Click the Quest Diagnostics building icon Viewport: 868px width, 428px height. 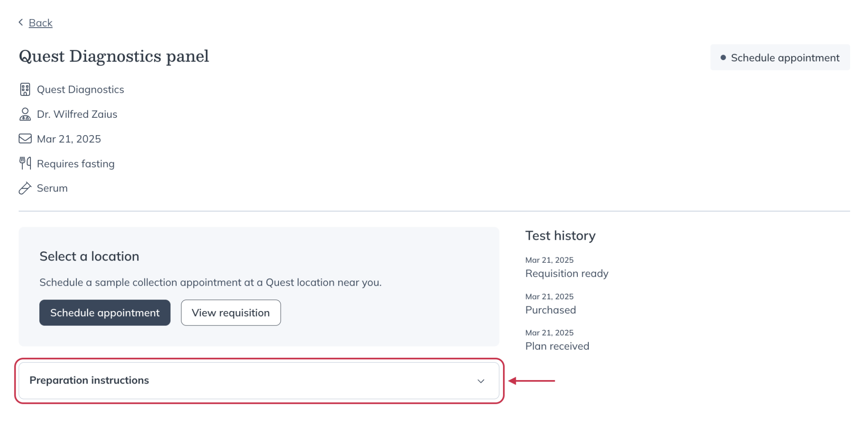point(25,89)
